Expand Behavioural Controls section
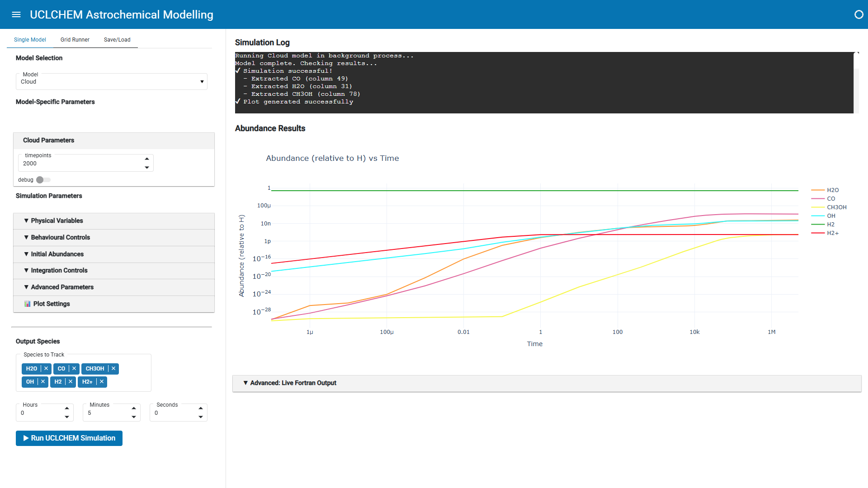Viewport: 868px width, 488px height. point(114,238)
